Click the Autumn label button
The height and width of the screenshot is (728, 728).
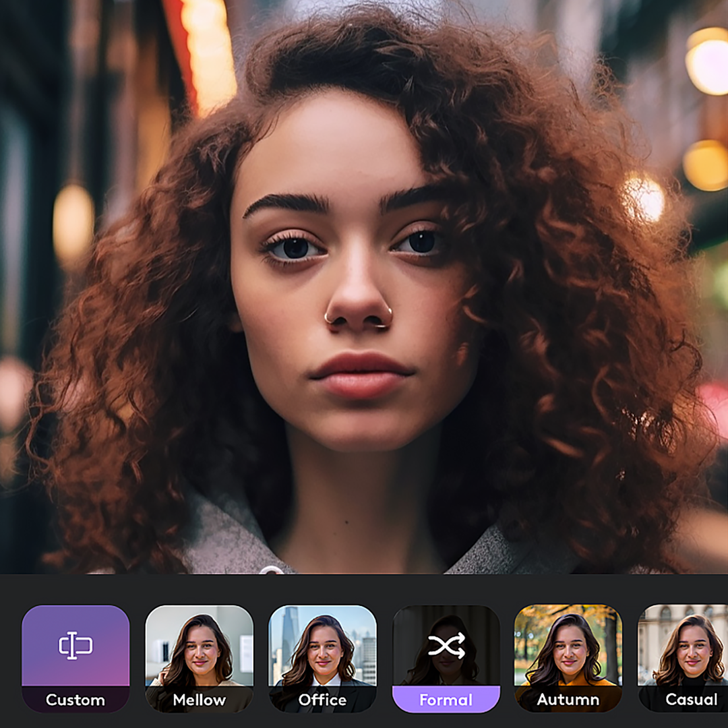[x=570, y=700]
